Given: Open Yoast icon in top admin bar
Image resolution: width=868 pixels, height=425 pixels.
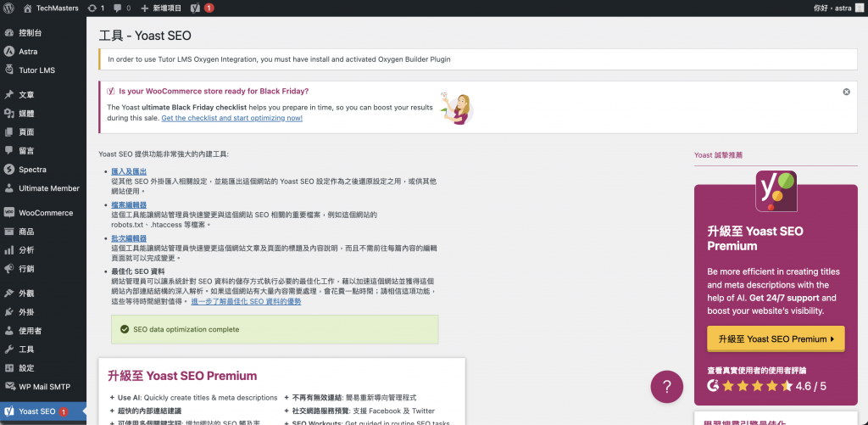Looking at the screenshot, I should 196,8.
